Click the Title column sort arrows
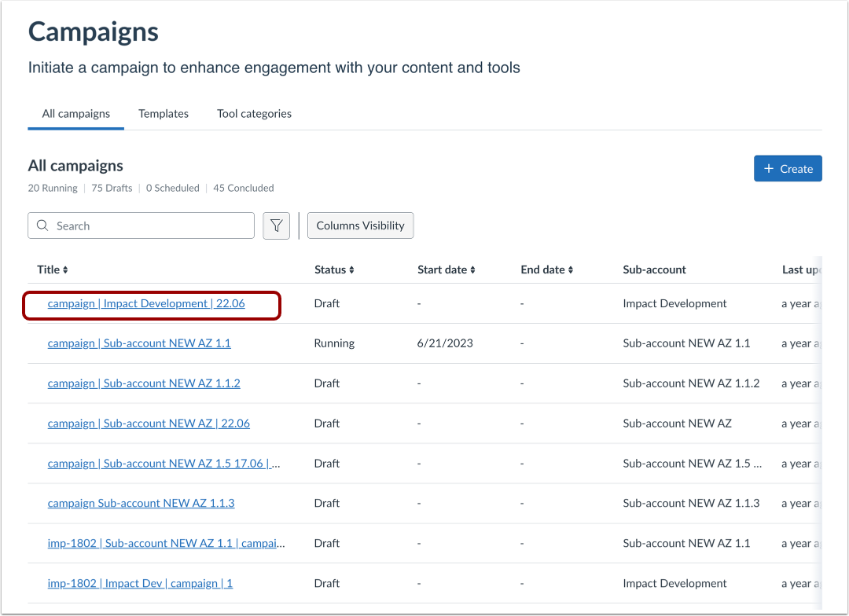The image size is (849, 616). tap(65, 270)
